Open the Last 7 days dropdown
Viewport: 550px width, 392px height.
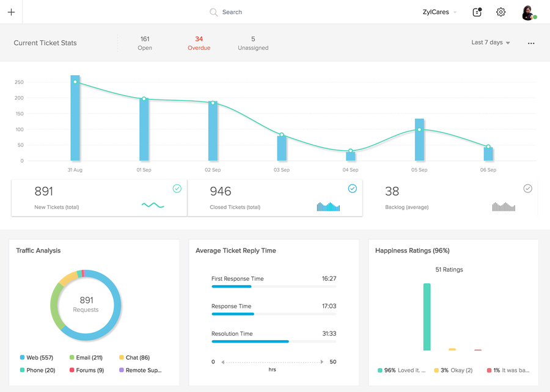click(x=491, y=43)
